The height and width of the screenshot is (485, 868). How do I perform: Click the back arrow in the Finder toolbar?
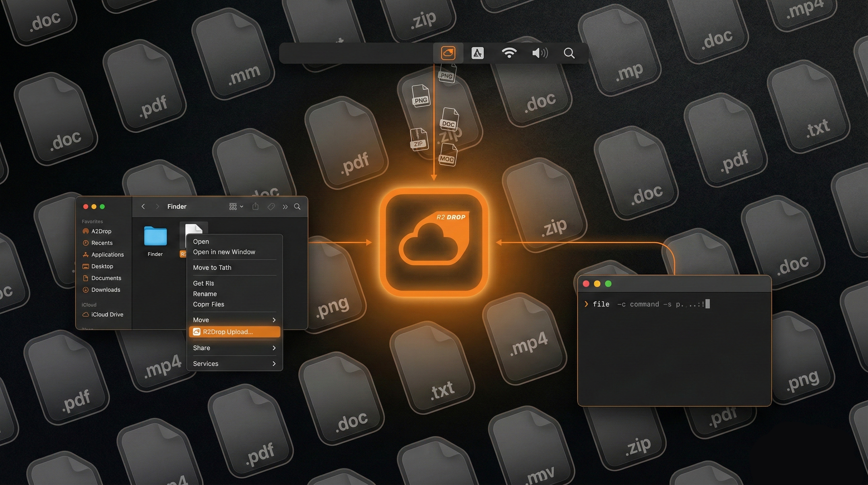(x=143, y=207)
